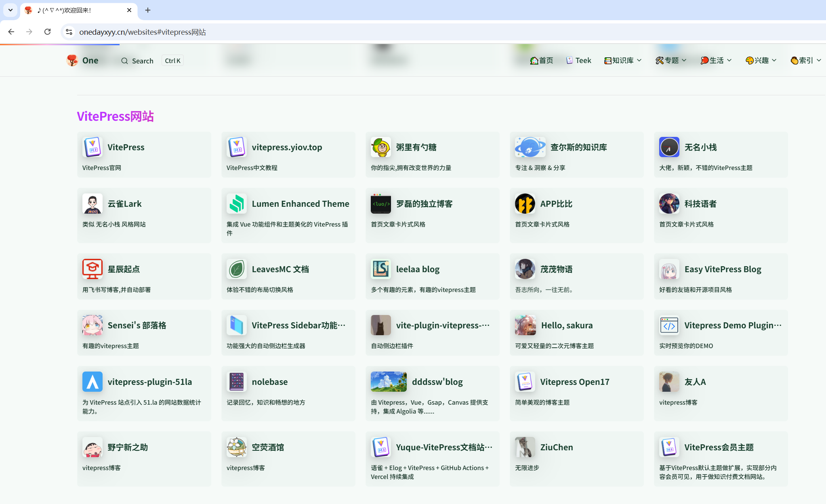Open the 星辰起点 red graduation icon
This screenshot has height=504, width=826.
92,269
